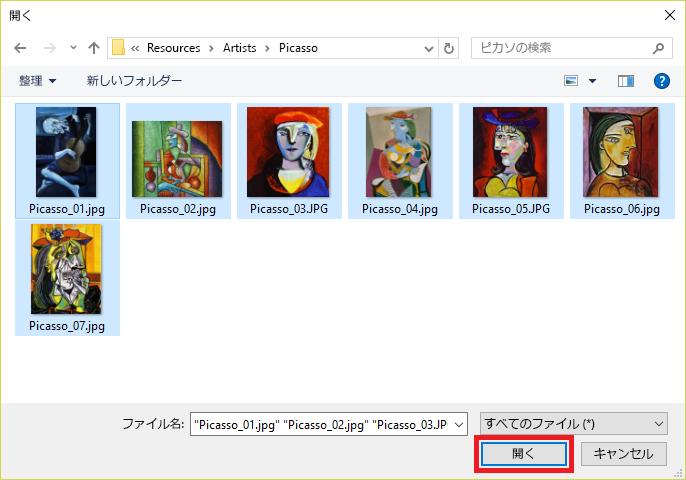Create a folder with 新しいフォルダー
Viewport: 686px width, 480px height.
[x=134, y=81]
